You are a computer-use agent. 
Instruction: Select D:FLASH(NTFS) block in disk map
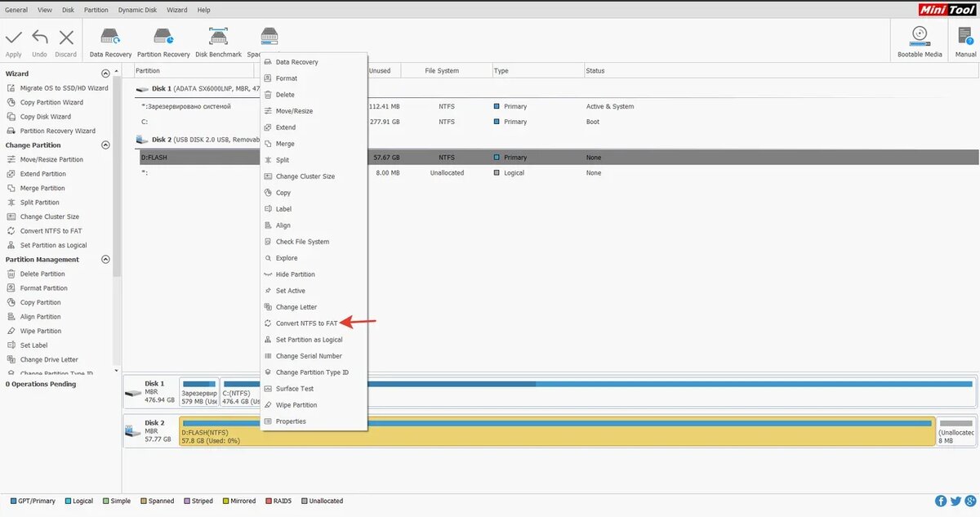[557, 431]
